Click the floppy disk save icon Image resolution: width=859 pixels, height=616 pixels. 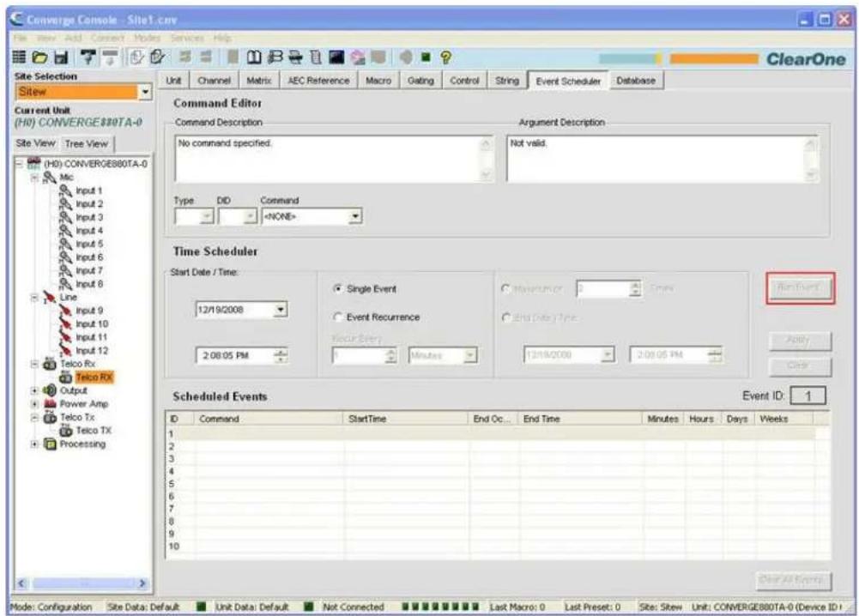(x=60, y=57)
